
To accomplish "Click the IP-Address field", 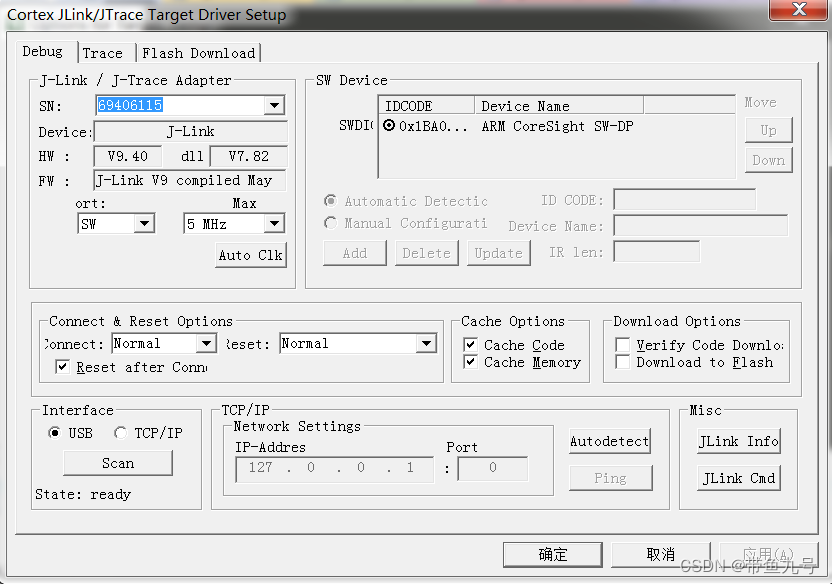I will tap(334, 468).
